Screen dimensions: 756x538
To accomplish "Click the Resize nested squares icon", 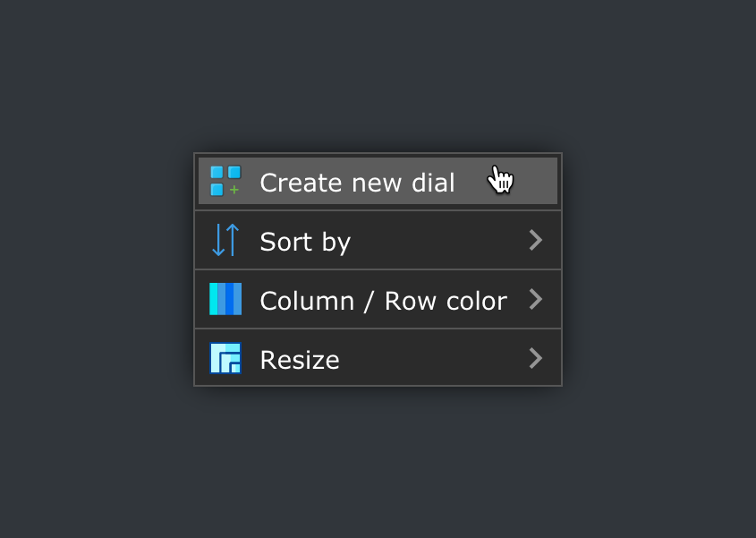I will tap(225, 358).
